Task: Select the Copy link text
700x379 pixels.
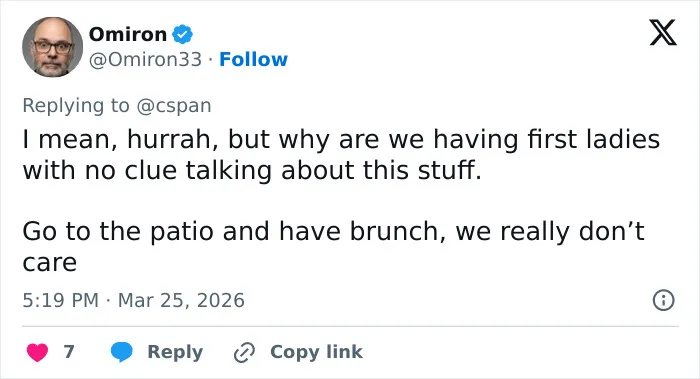Action: click(316, 352)
